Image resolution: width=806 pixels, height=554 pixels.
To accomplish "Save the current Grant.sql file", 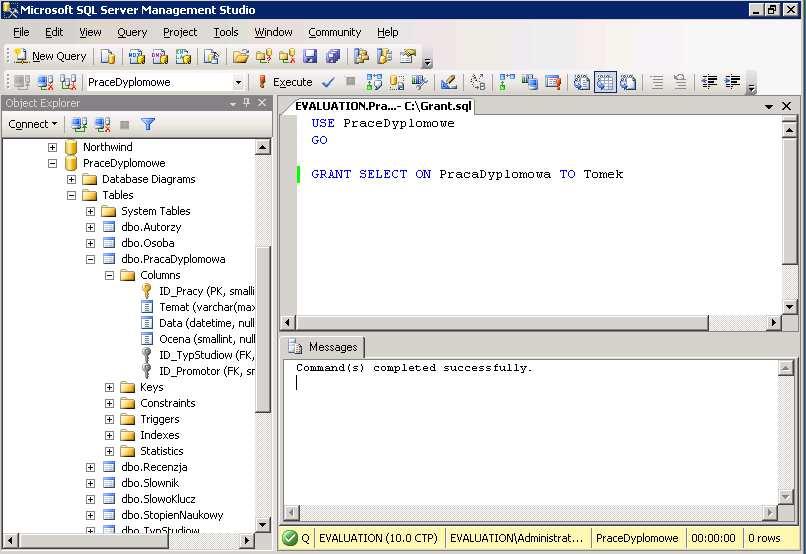I will [x=310, y=56].
